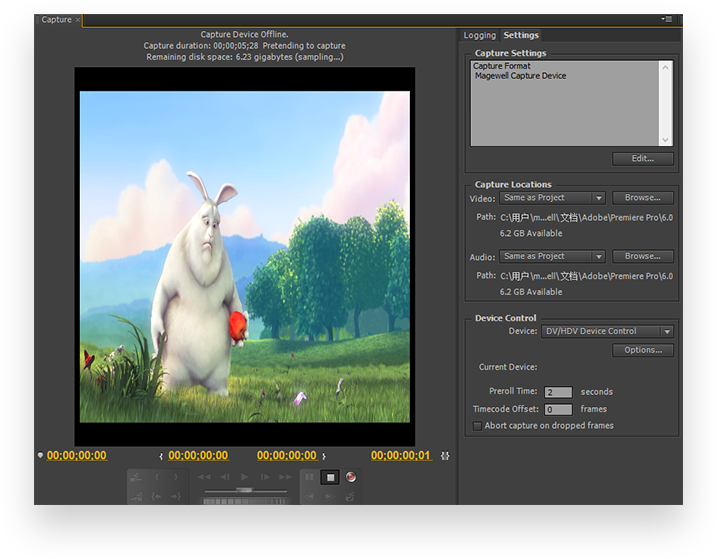The image size is (717, 559).
Task: Click the Preroll Time input field
Action: 558,392
